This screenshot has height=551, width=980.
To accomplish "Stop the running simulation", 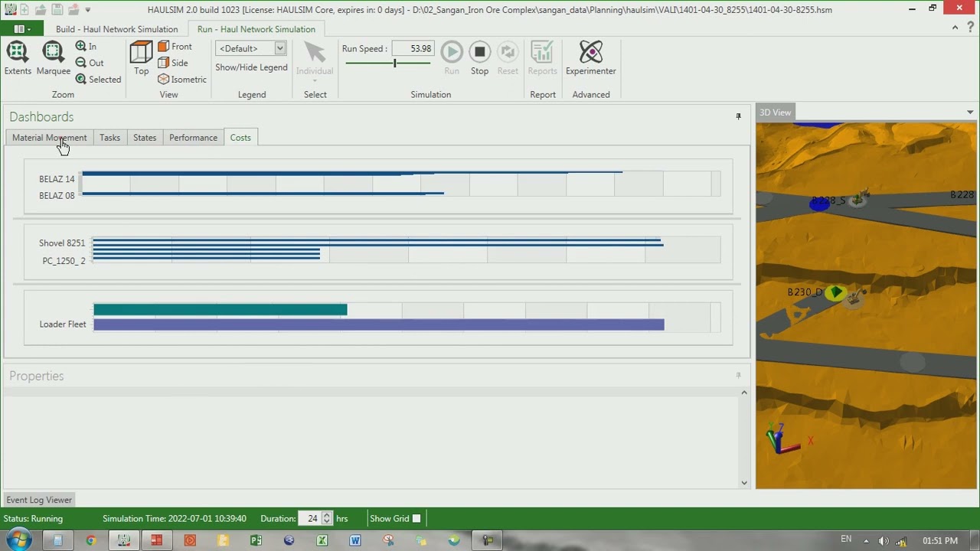I will coord(479,59).
